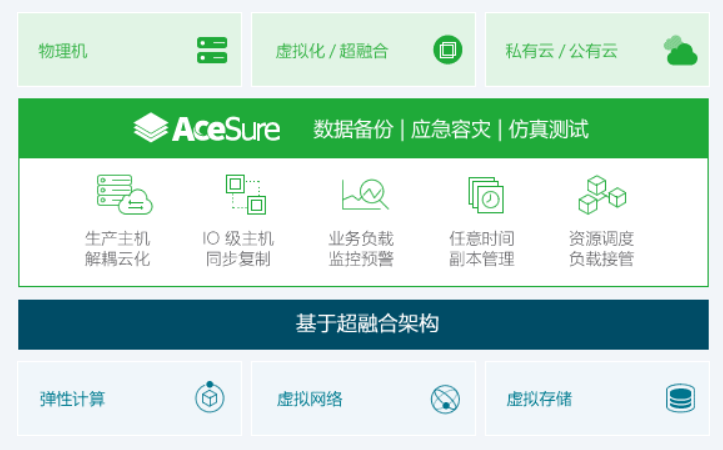
Task: Click the database disk icon beside 虚拟存储
Action: pyautogui.click(x=681, y=398)
